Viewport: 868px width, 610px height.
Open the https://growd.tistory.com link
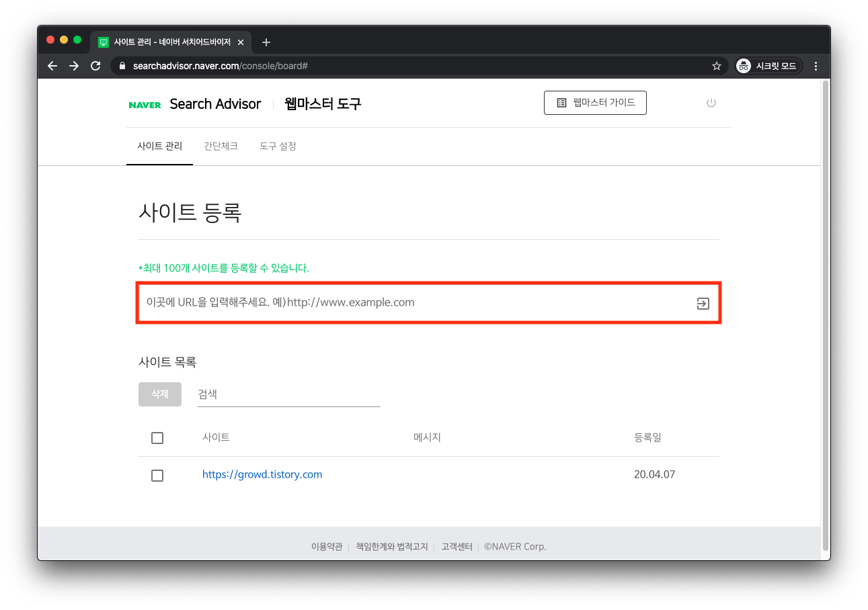tap(262, 474)
